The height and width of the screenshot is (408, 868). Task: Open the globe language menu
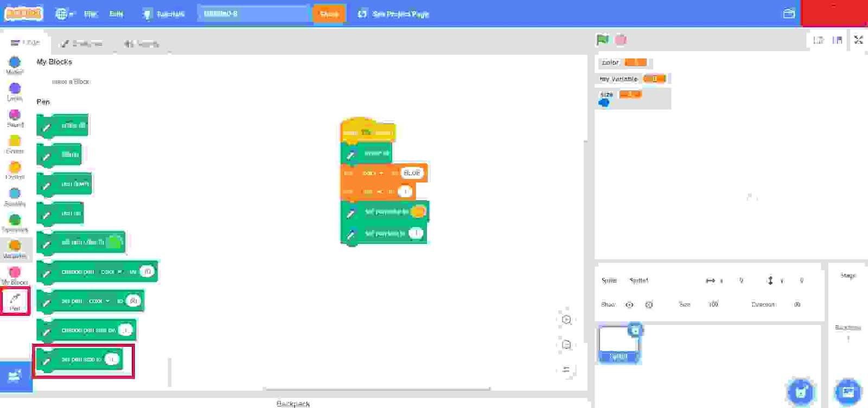(65, 14)
